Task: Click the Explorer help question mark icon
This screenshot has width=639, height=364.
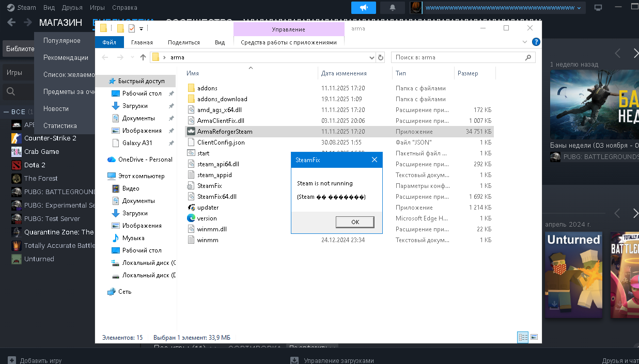Action: [x=536, y=42]
